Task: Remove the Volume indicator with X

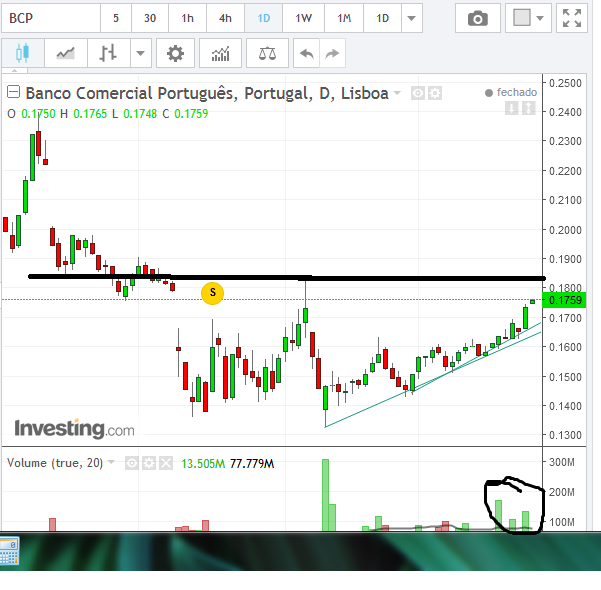Action: [x=166, y=463]
